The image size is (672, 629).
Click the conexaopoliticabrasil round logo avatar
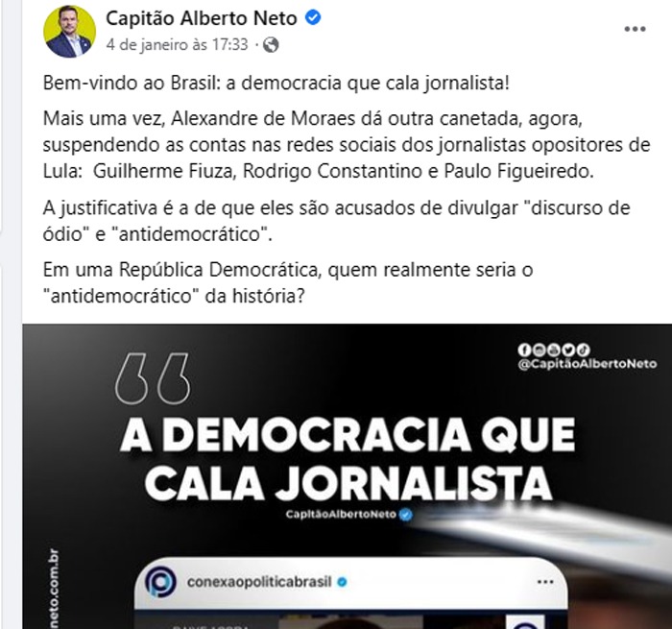(x=160, y=582)
